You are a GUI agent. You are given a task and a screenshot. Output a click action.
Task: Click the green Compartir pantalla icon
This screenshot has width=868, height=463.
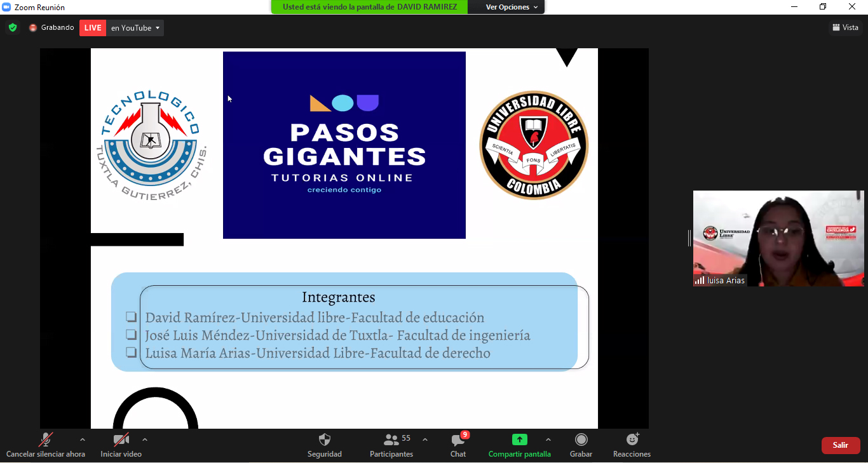tap(520, 440)
